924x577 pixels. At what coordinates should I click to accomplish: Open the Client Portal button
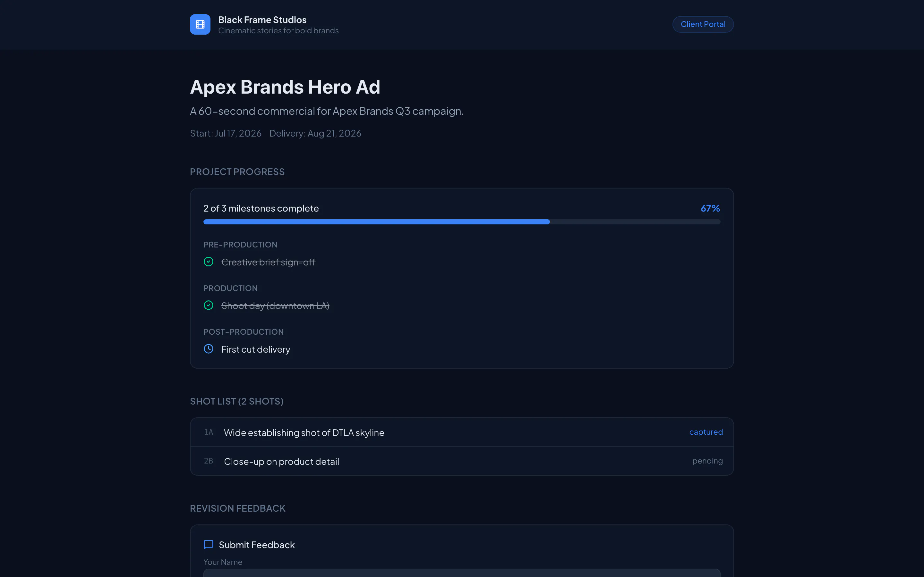pos(703,24)
